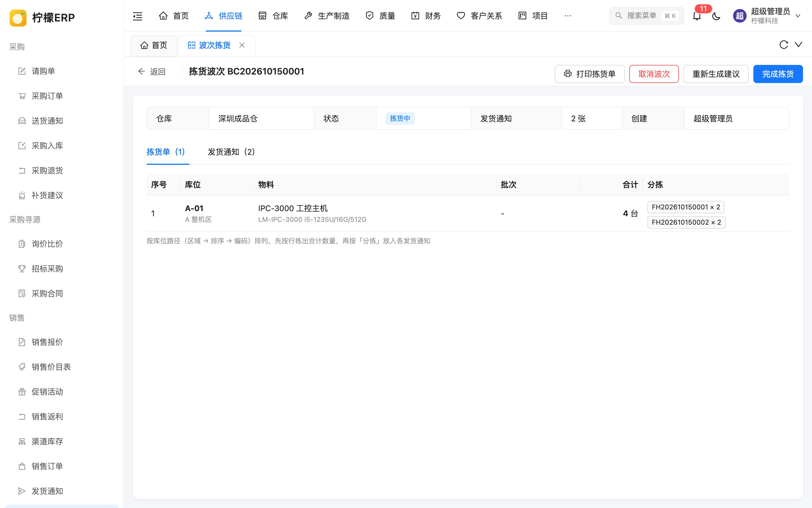Click the 重新生成建议 button
The image size is (812, 508).
point(716,74)
